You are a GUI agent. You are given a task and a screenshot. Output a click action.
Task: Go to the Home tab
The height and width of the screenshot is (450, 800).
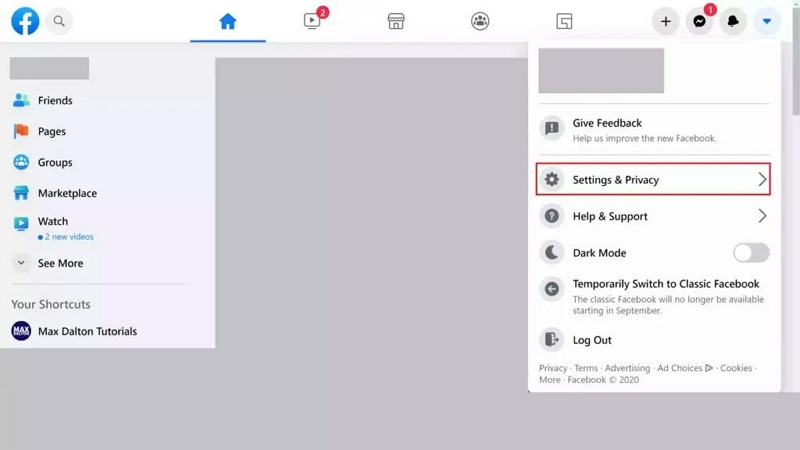click(x=228, y=21)
